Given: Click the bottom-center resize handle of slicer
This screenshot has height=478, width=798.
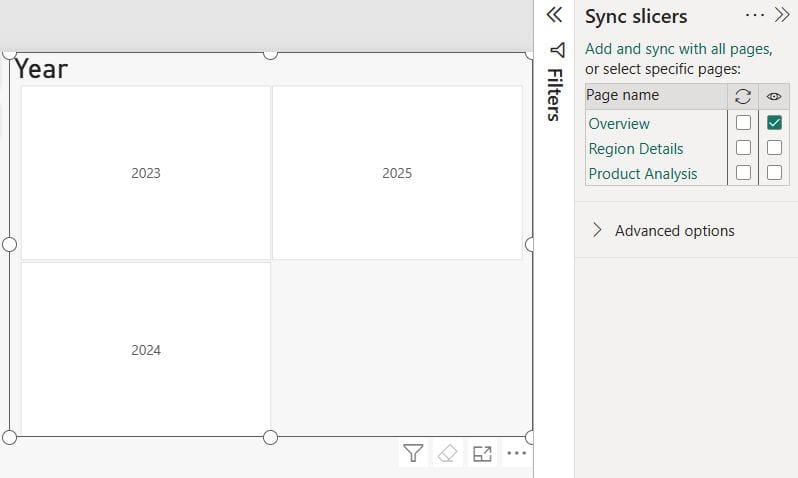Looking at the screenshot, I should pyautogui.click(x=270, y=437).
